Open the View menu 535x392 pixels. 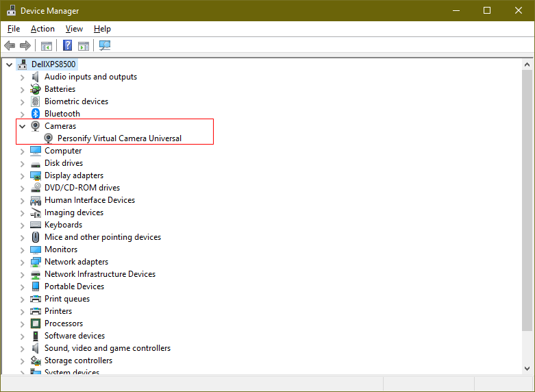coord(74,29)
